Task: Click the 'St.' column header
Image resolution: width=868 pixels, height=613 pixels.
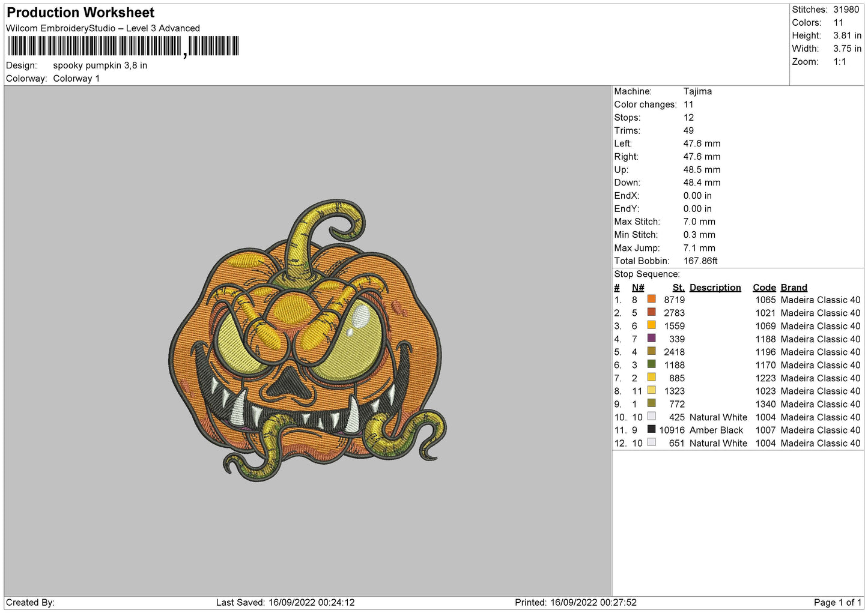Action: (x=679, y=288)
